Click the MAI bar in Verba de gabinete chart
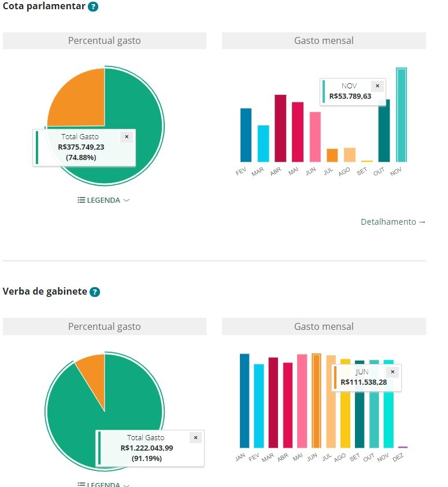Viewport: 448px width, 487px height. pyautogui.click(x=302, y=400)
